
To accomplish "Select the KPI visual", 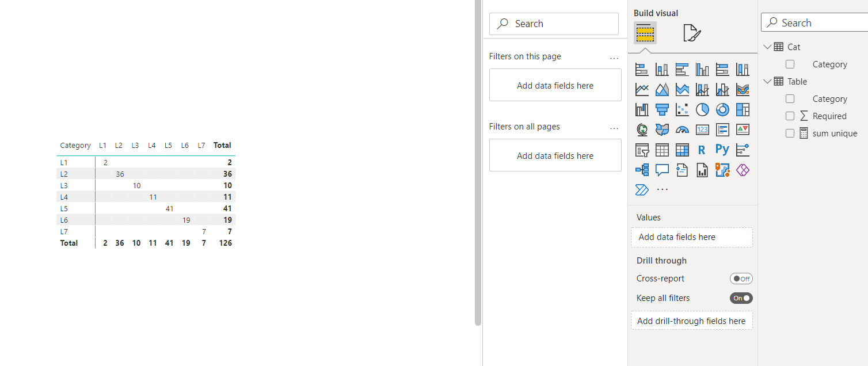I will click(x=743, y=129).
